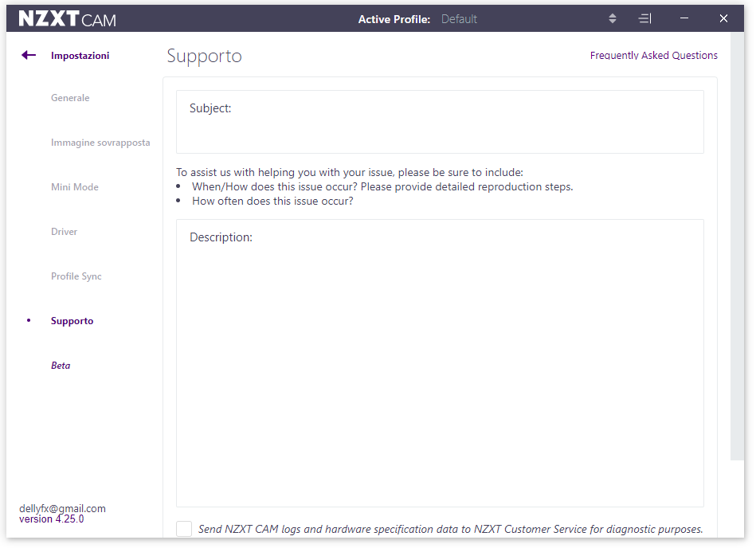Viewport: 756px width, 548px height.
Task: Click the version 4.25.0 label
Action: [52, 519]
